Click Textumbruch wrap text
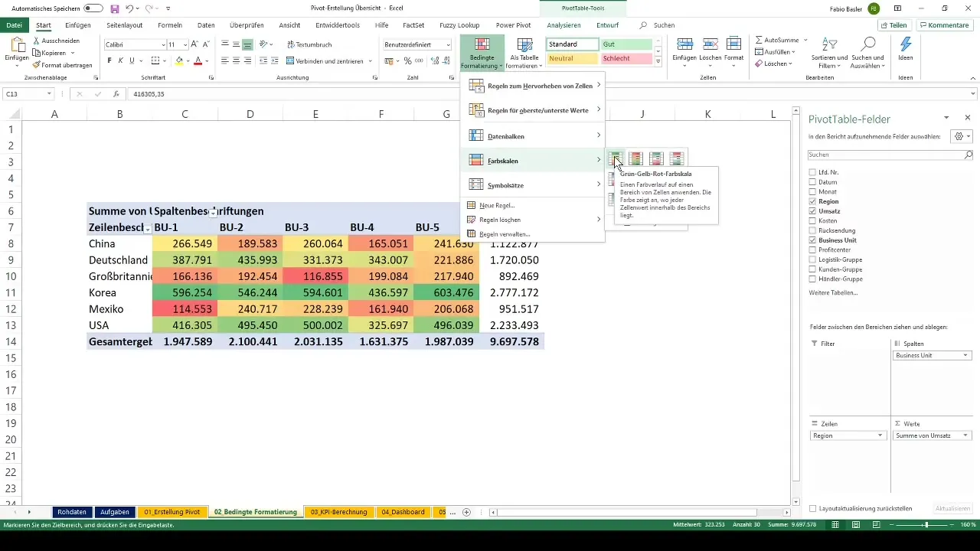 (x=309, y=44)
